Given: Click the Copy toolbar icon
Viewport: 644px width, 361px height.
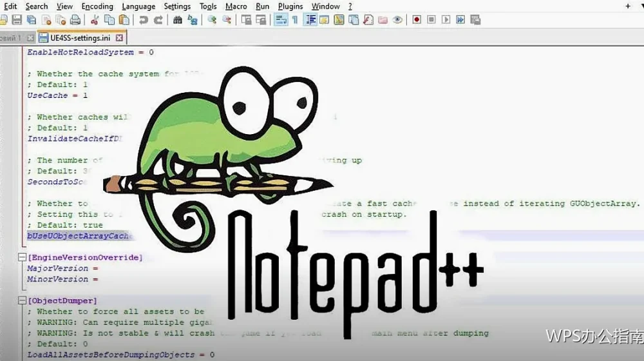Looking at the screenshot, I should 109,20.
